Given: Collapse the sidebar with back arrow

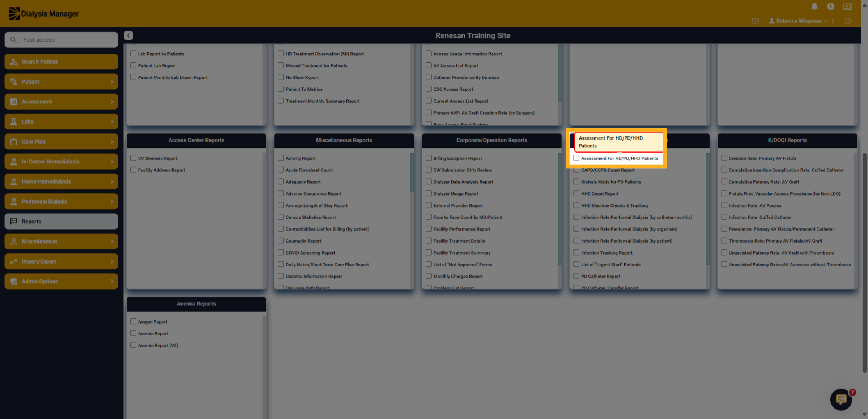Looking at the screenshot, I should 128,35.
